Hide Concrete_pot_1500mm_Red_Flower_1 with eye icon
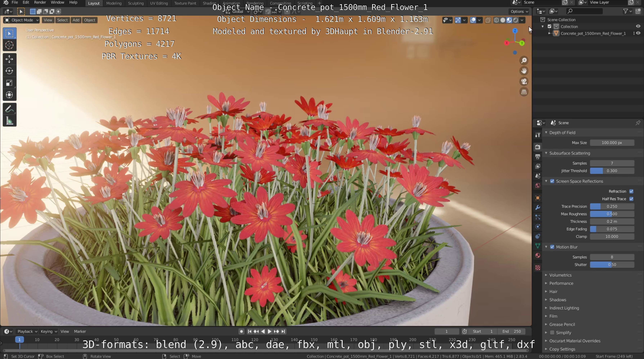Image resolution: width=644 pixels, height=359 pixels. coord(638,33)
